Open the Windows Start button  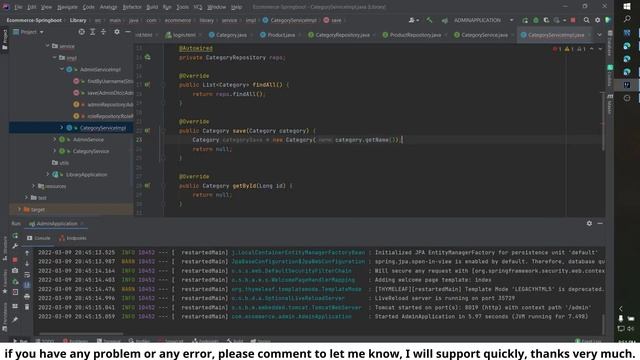click(x=627, y=7)
